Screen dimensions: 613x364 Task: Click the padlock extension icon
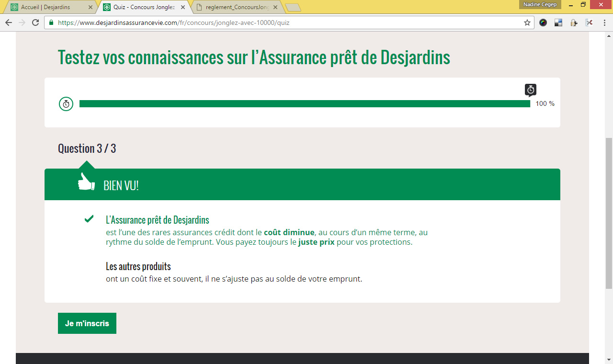point(574,23)
